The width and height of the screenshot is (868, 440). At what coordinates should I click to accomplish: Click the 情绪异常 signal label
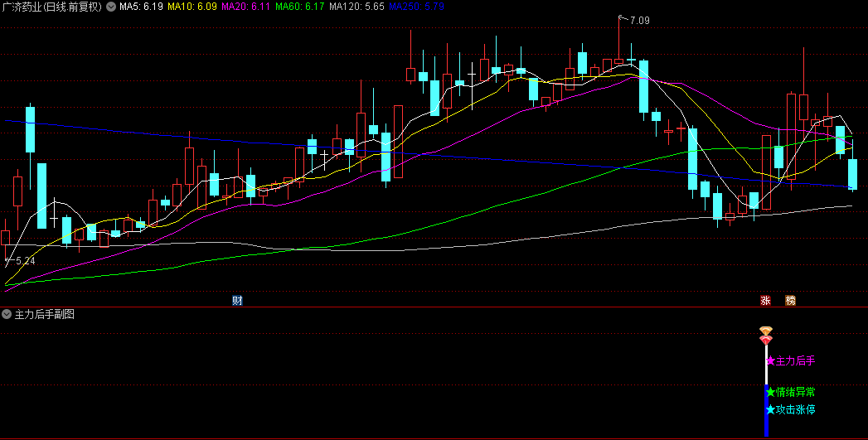796,393
